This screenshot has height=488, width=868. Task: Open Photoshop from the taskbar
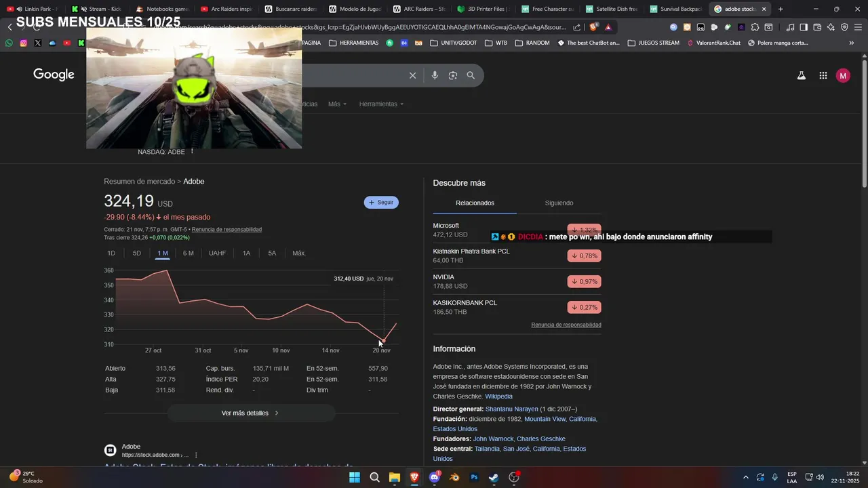475,477
